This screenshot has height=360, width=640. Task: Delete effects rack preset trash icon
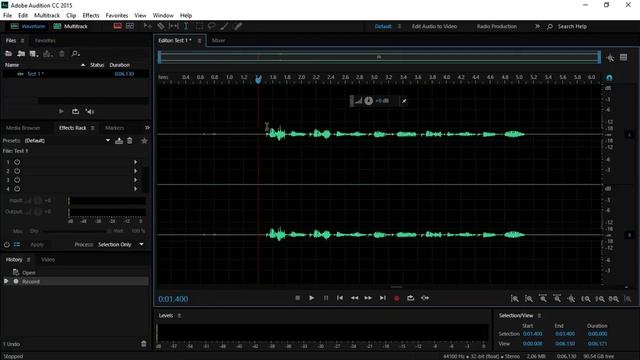(x=130, y=141)
